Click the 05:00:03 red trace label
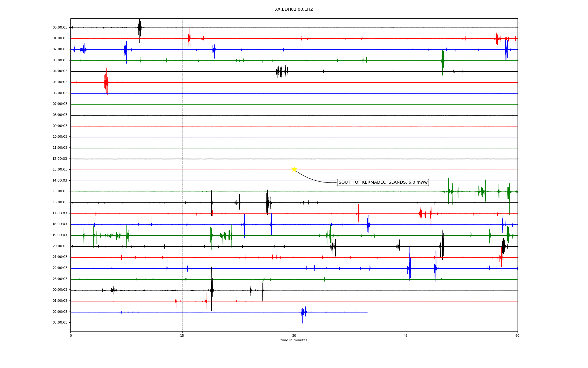This screenshot has height=368, width=588. click(60, 82)
